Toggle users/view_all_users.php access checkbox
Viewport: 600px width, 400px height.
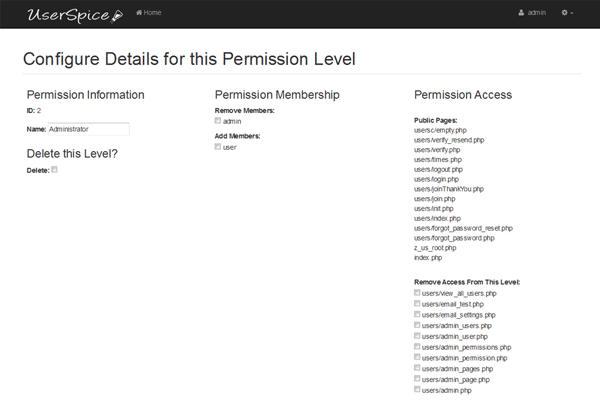point(417,293)
